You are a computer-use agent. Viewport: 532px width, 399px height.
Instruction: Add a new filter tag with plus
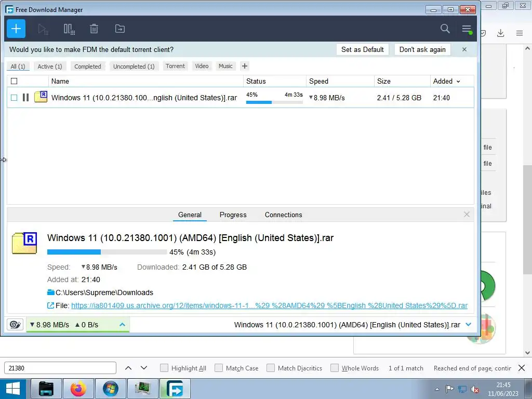pos(245,66)
